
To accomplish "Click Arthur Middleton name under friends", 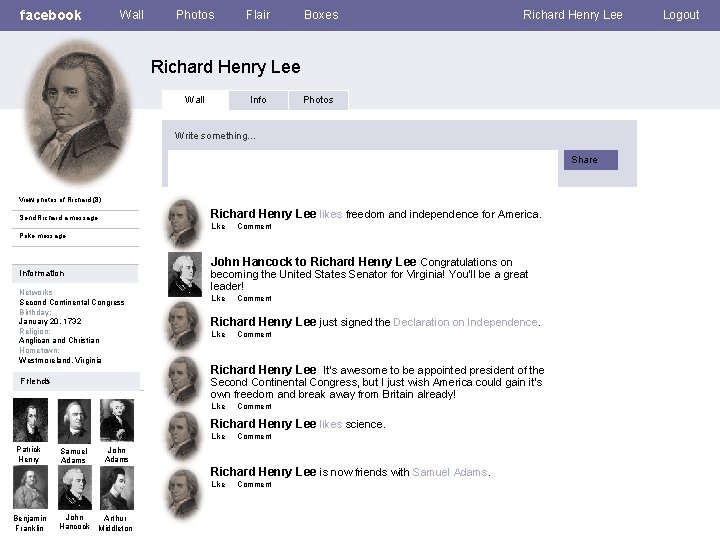I will (x=115, y=523).
